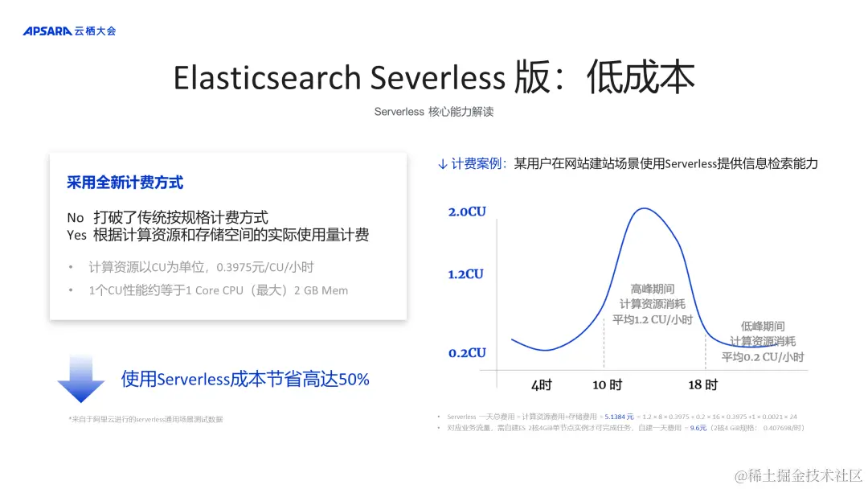Click the 2.0CU axis label
Screen dimensions: 868x489
[x=469, y=211]
